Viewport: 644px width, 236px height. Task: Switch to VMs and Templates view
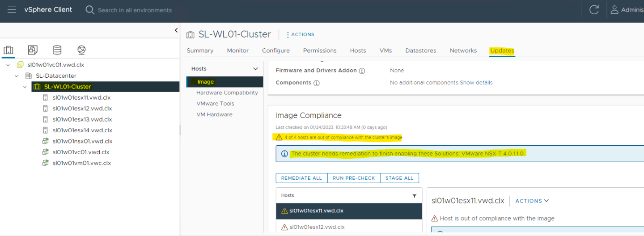tap(33, 50)
